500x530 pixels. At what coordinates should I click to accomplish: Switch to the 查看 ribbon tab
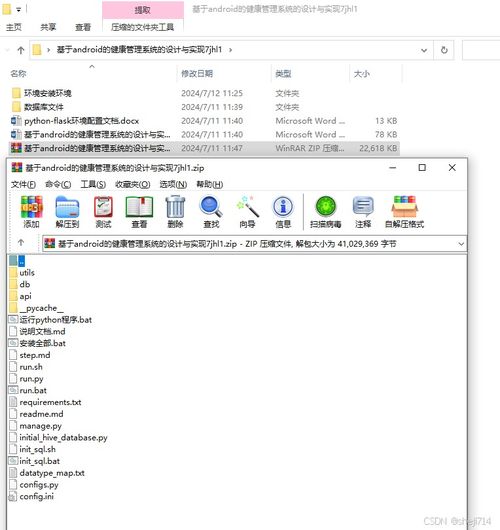click(x=83, y=27)
